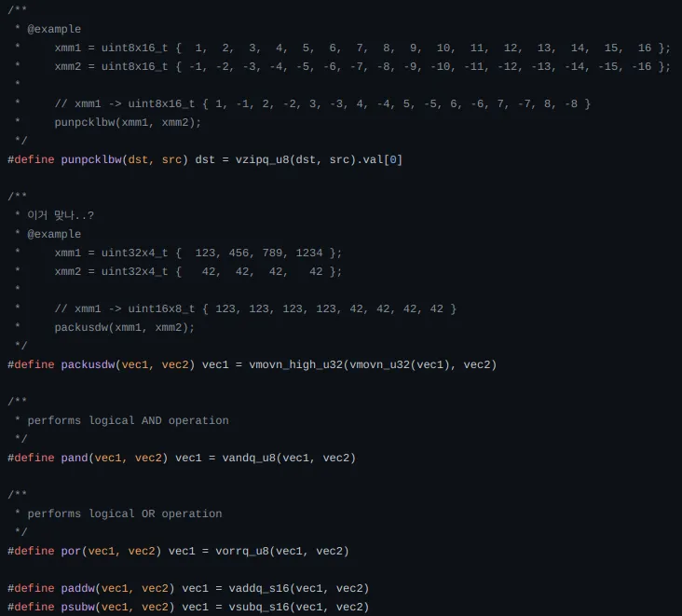Click vaddq_s16 function call
This screenshot has width=682, height=616.
259,588
